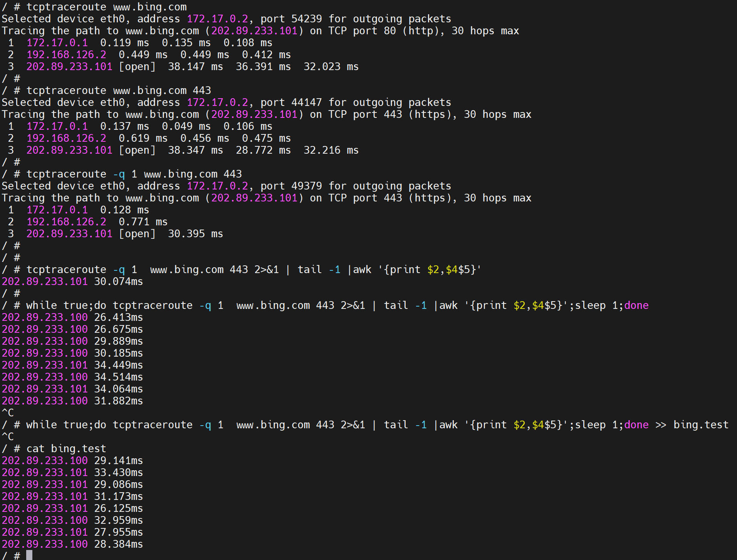Click the 30.395 ms latency value
The image size is (737, 560).
(x=195, y=234)
